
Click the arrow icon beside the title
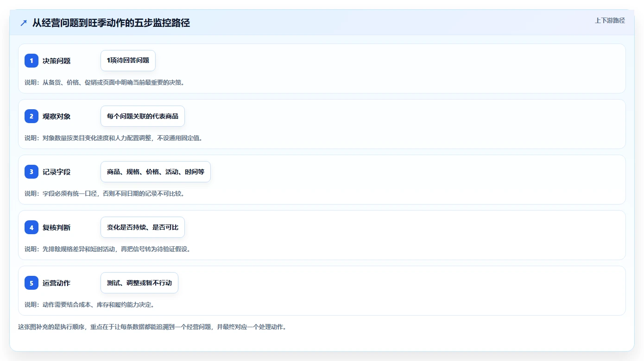(x=24, y=23)
